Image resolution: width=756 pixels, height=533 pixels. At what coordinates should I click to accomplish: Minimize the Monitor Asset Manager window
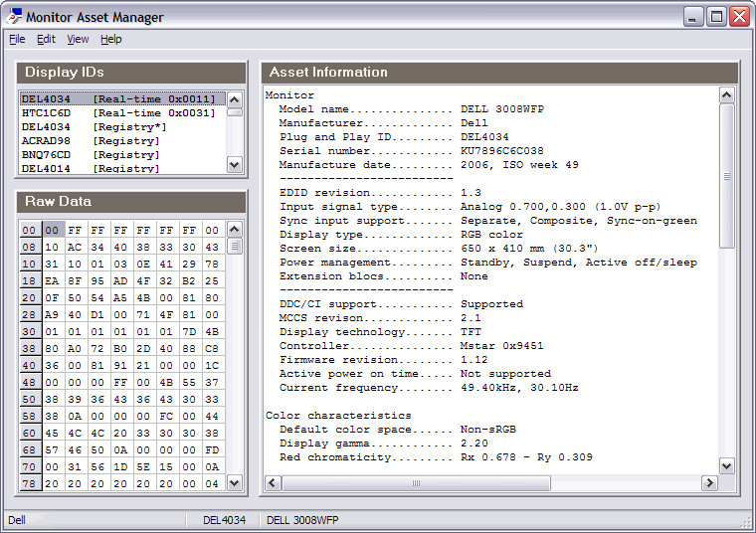point(693,17)
